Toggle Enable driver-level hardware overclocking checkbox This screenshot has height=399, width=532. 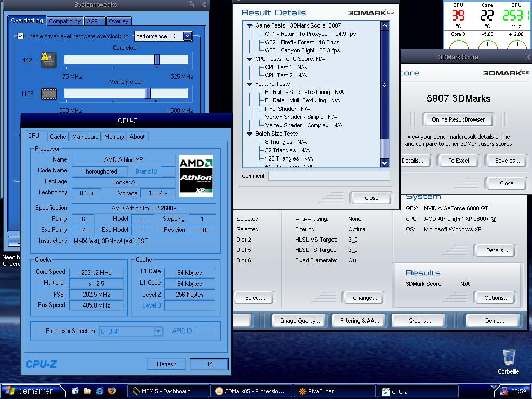[21, 36]
